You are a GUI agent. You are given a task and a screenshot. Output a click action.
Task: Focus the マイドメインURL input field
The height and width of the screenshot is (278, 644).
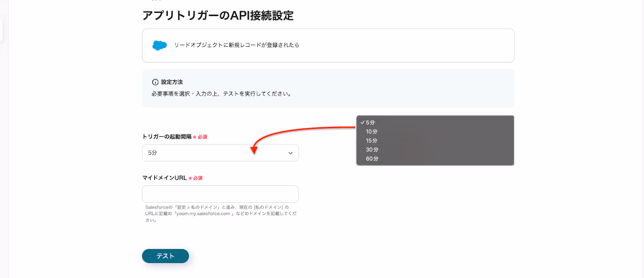[220, 194]
